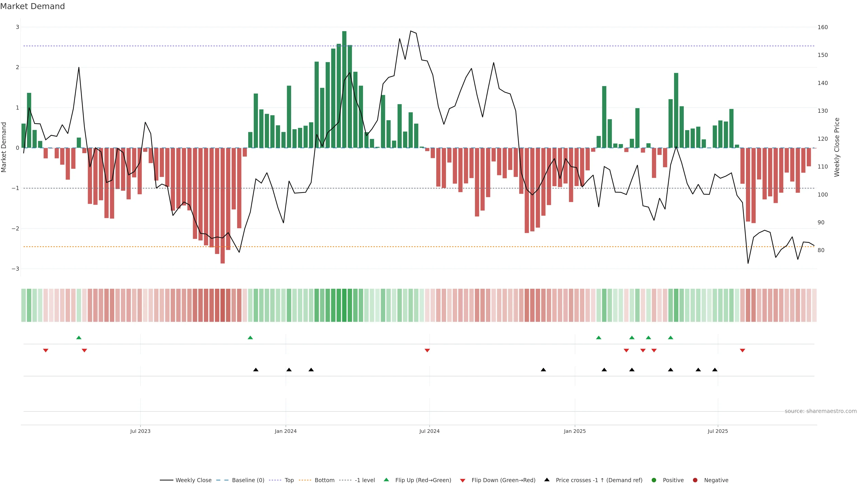
Task: Click the darkest green heatmap cell
Action: (x=344, y=305)
